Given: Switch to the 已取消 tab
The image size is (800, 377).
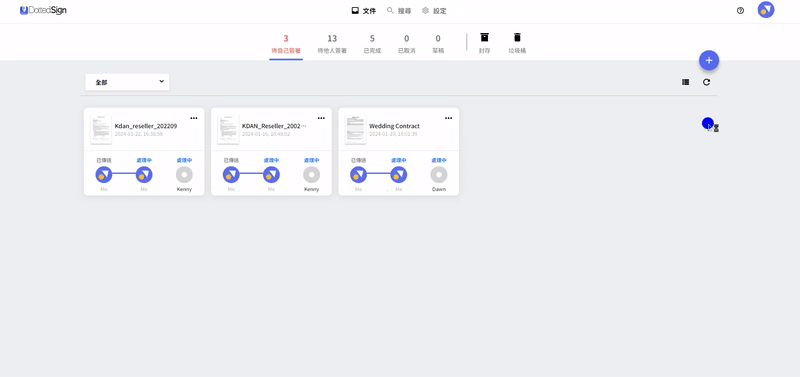Looking at the screenshot, I should point(407,44).
